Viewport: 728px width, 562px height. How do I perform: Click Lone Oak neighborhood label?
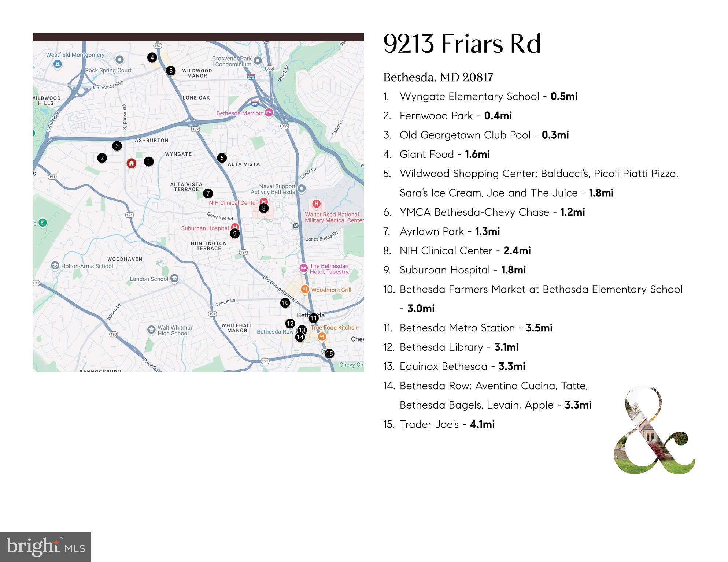click(x=196, y=98)
